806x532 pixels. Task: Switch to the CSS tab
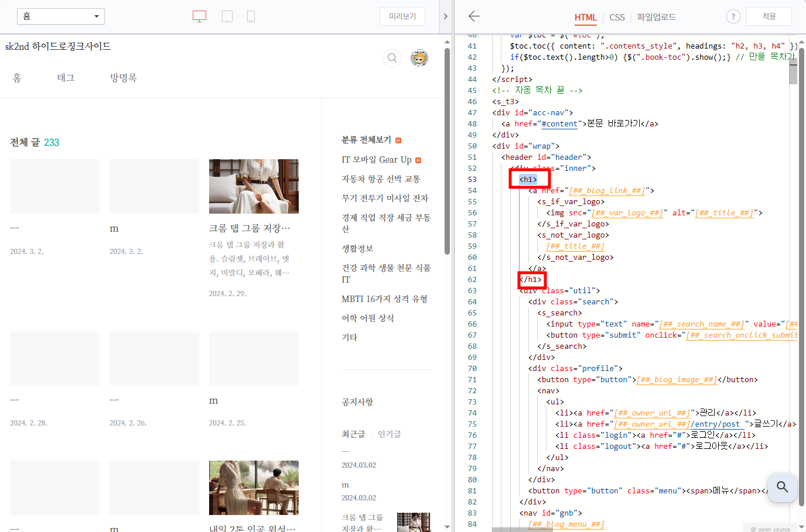click(617, 18)
